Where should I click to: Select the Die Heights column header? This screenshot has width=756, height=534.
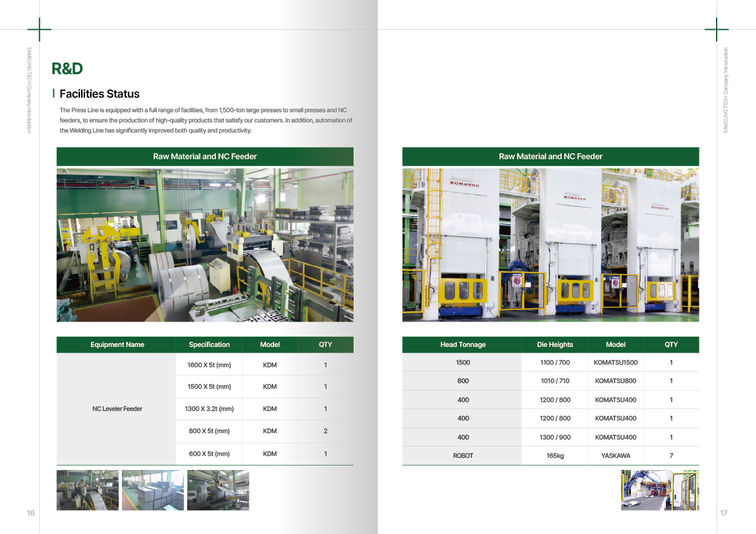point(555,344)
